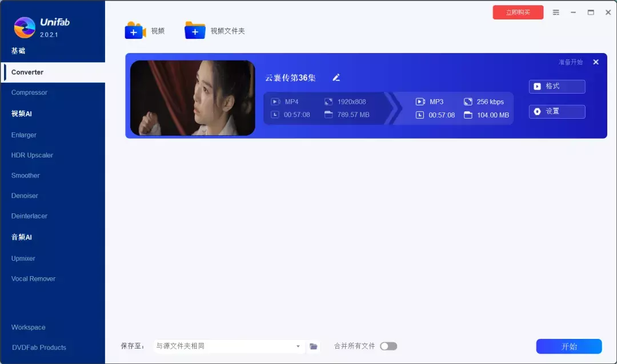Open Deinterlacer in the sidebar
The image size is (617, 364).
[29, 216]
